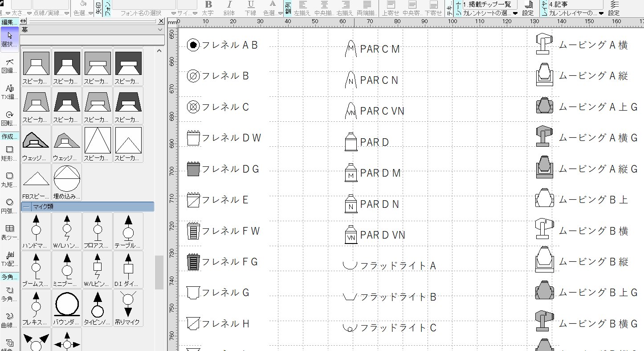
Task: Click the フラッドライト A label
Action: coord(398,266)
